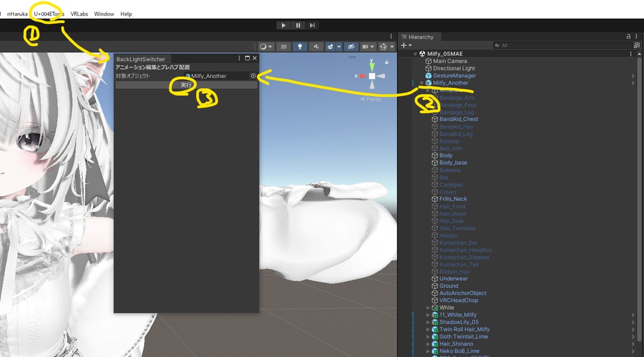
Task: Open the Window menu
Action: point(104,14)
